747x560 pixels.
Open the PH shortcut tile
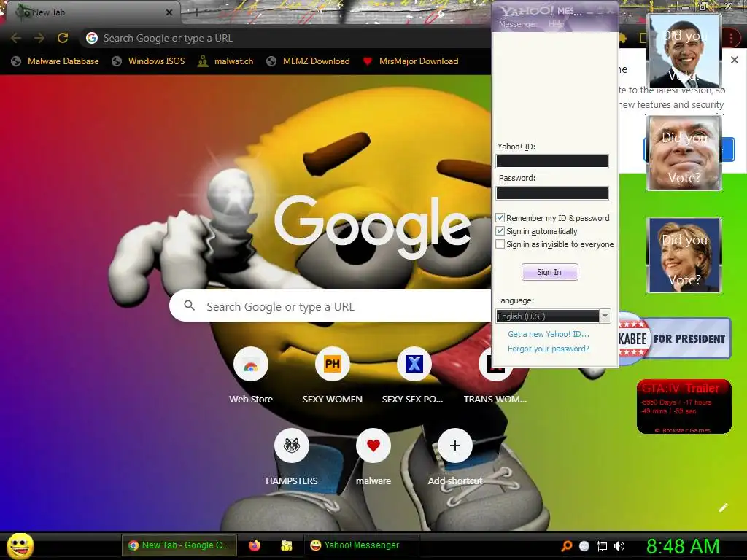[x=333, y=365]
